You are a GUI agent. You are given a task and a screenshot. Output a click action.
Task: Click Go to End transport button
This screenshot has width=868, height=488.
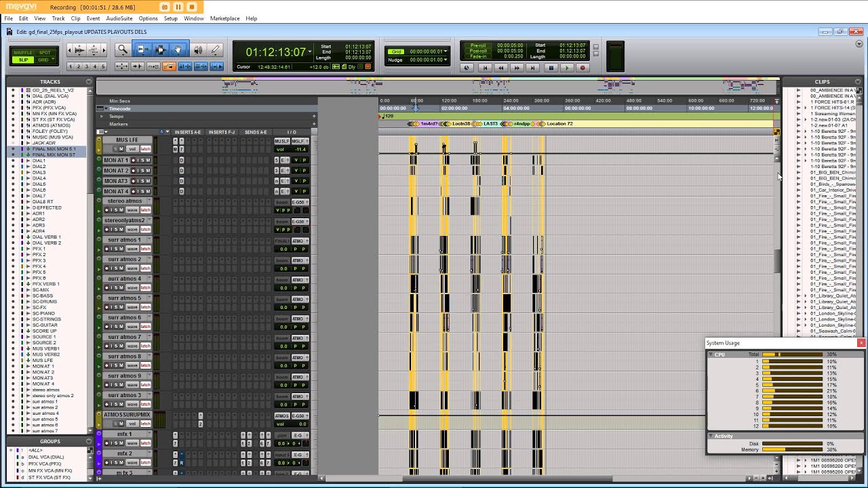[x=534, y=68]
